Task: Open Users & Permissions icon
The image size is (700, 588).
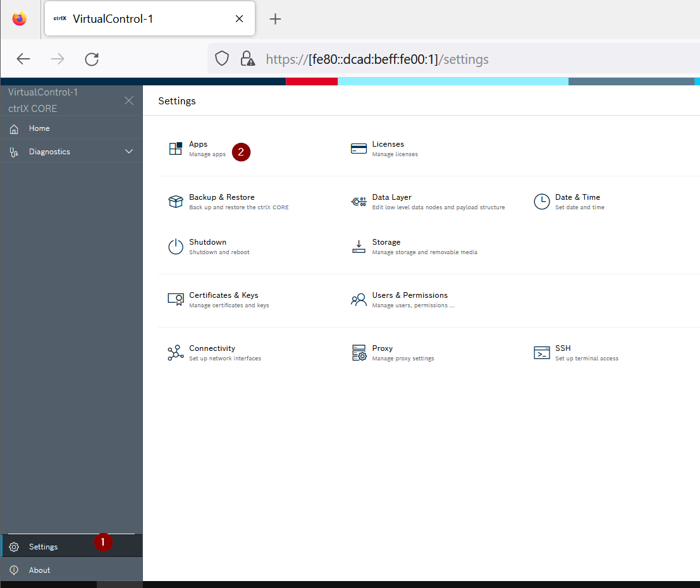Action: click(359, 300)
